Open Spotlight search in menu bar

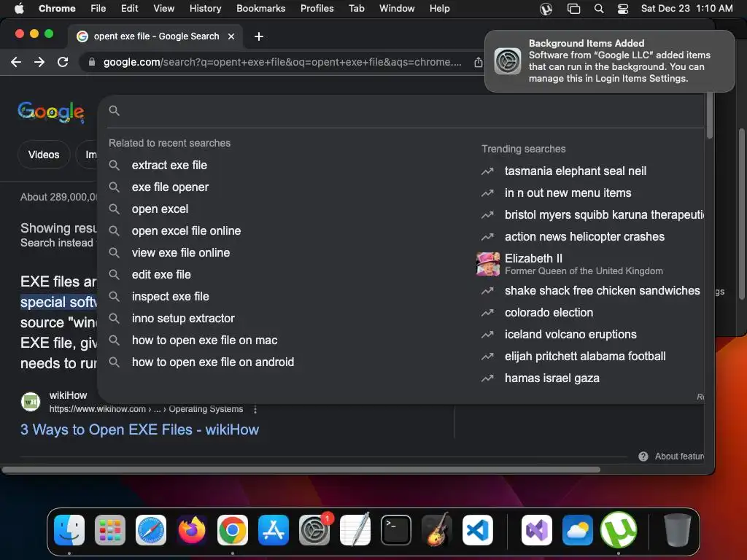[x=599, y=9]
